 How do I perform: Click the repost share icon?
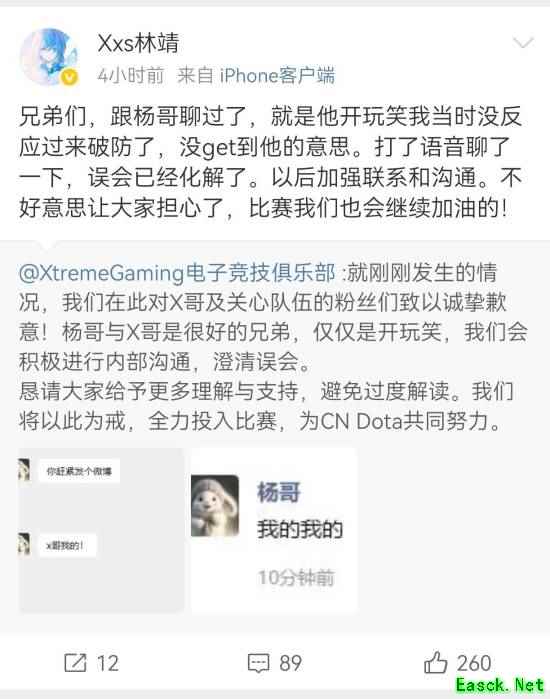coord(75,663)
